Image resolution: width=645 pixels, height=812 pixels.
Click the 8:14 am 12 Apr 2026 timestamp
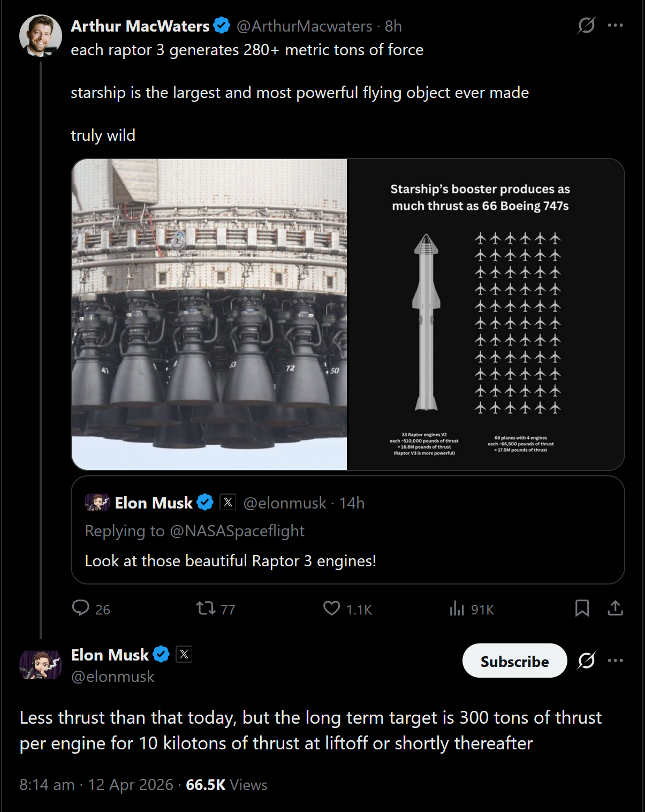pyautogui.click(x=96, y=785)
